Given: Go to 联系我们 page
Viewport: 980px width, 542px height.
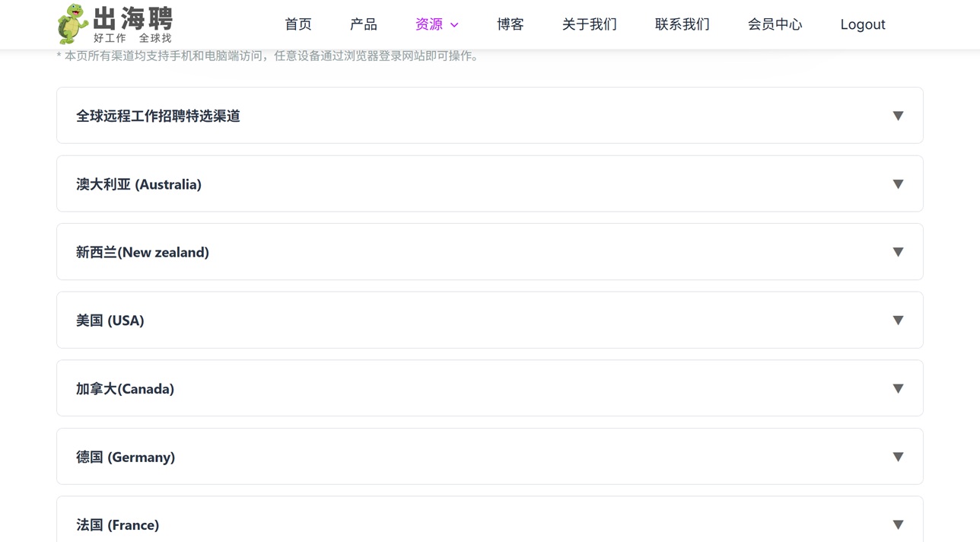Looking at the screenshot, I should [x=682, y=24].
